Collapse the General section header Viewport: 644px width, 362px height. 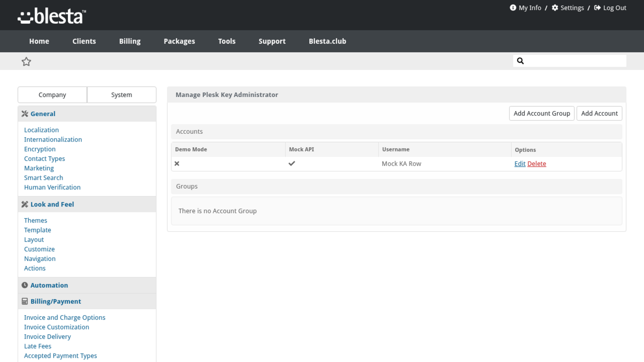click(87, 114)
